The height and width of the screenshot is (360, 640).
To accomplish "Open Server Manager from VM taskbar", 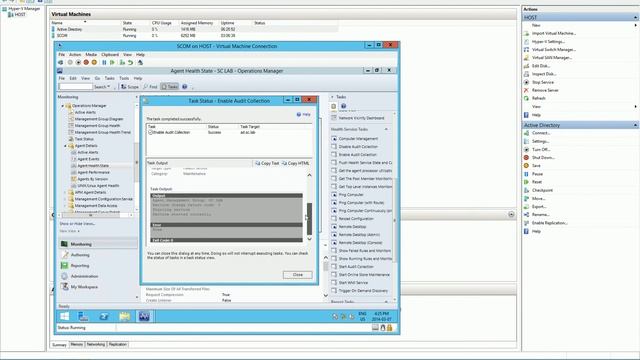I will tap(84, 316).
